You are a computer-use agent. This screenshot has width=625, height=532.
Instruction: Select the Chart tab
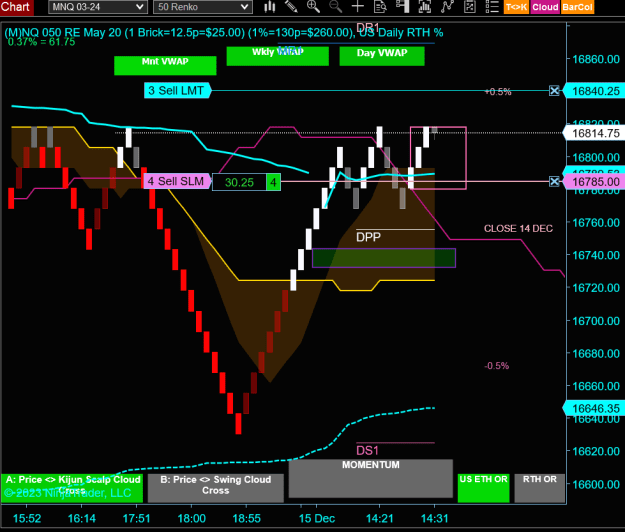16,7
